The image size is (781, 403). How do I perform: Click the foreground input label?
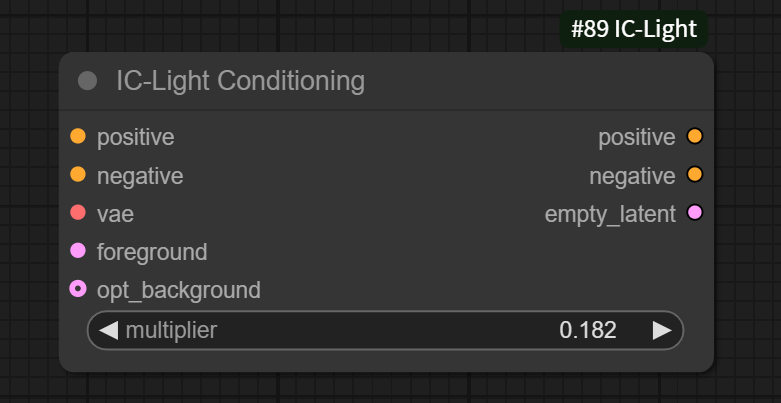[x=152, y=252]
